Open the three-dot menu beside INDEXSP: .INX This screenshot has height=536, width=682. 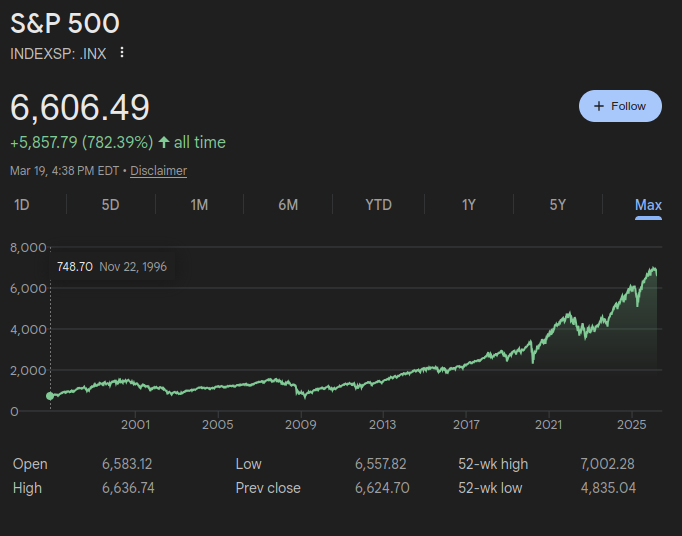click(x=122, y=53)
